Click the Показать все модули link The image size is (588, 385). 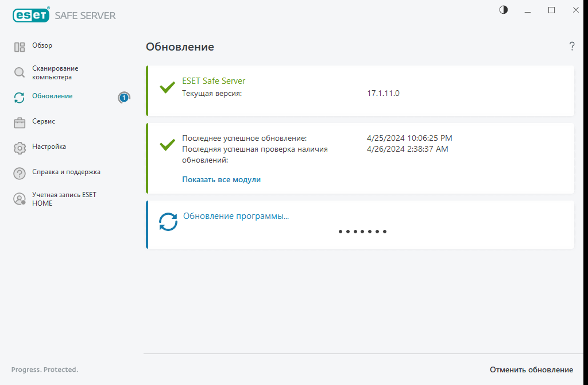pyautogui.click(x=221, y=179)
